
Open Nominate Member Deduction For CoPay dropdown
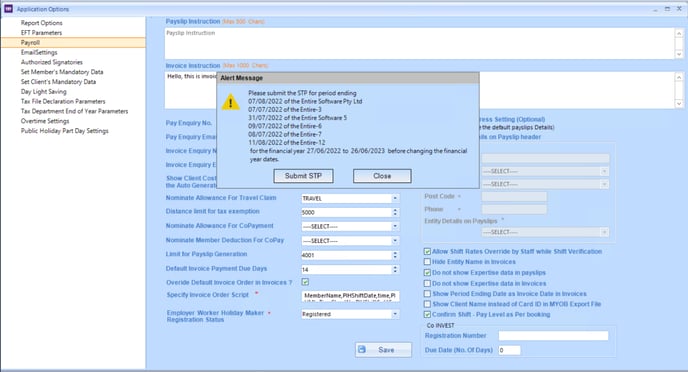click(395, 241)
